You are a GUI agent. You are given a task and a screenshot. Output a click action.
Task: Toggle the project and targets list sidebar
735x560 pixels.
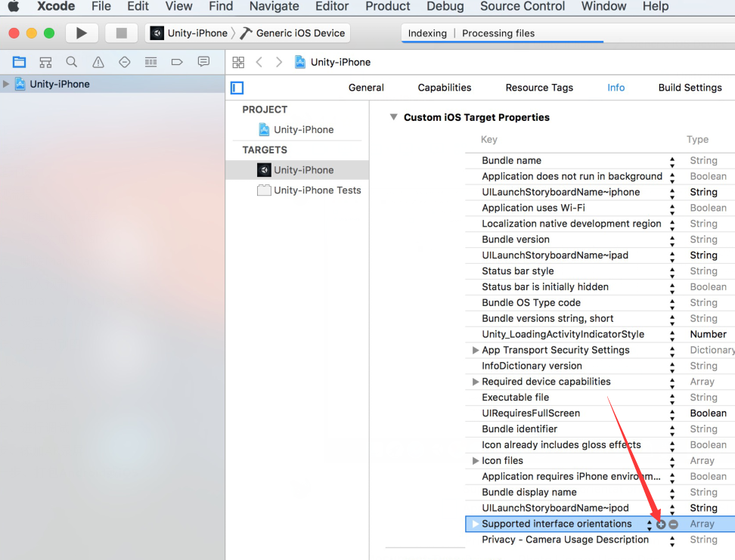click(x=237, y=88)
